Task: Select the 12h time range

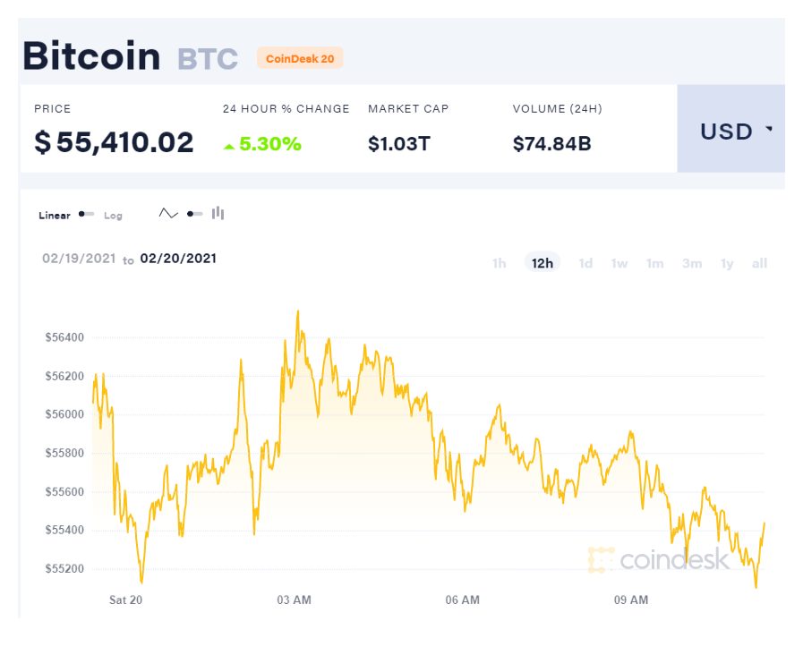Action: (x=542, y=263)
